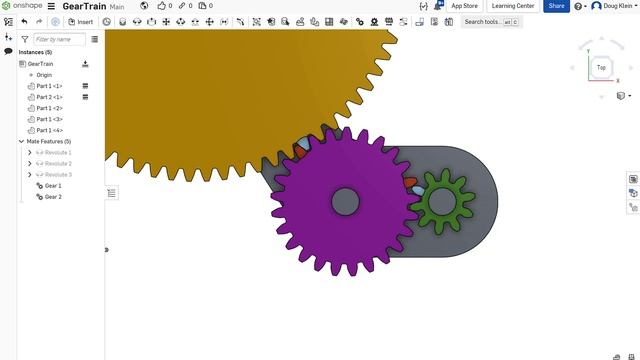Select the Parallel mate tool

coord(224,22)
